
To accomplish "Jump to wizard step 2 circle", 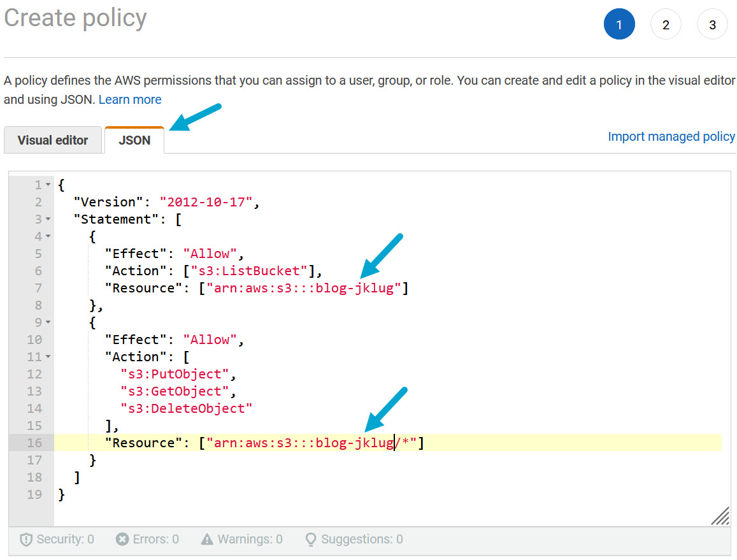I will click(666, 25).
